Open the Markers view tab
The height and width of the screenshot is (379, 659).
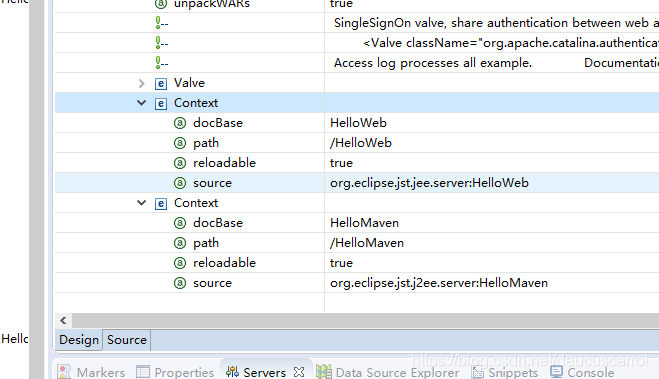click(91, 372)
